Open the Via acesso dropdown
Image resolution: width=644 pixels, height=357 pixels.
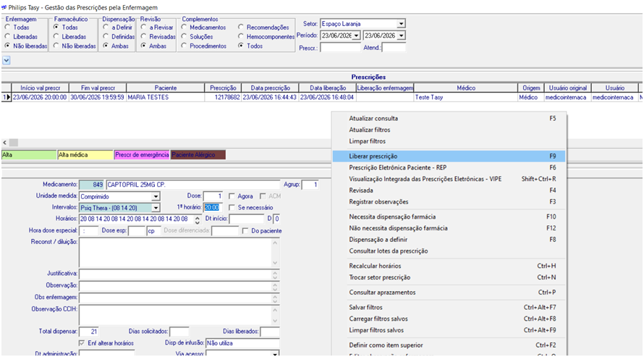[x=275, y=353]
